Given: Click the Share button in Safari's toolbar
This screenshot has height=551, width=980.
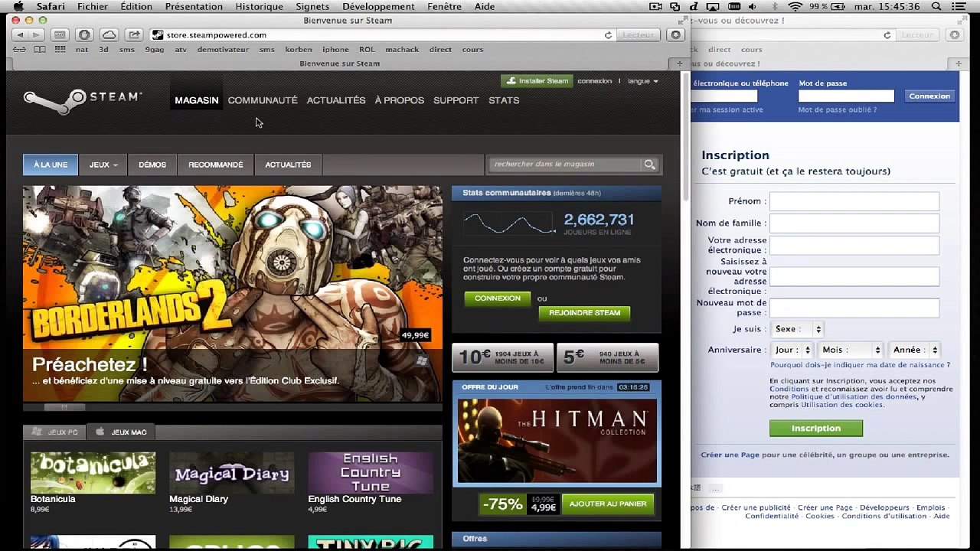Looking at the screenshot, I should [134, 34].
